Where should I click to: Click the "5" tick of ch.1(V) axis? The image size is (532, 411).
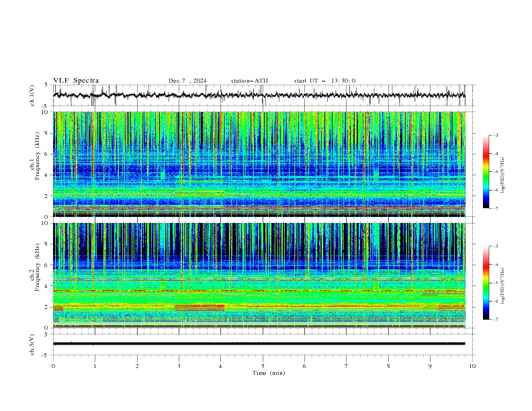[x=46, y=85]
